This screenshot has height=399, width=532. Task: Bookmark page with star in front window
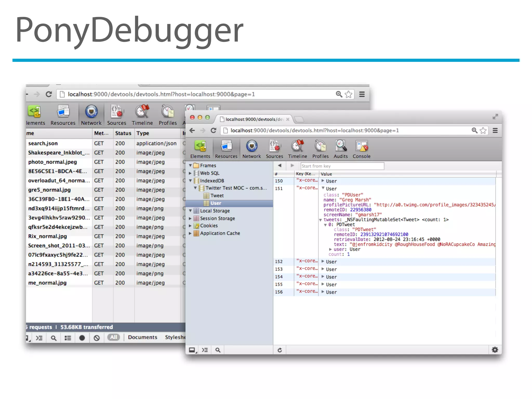(x=483, y=130)
